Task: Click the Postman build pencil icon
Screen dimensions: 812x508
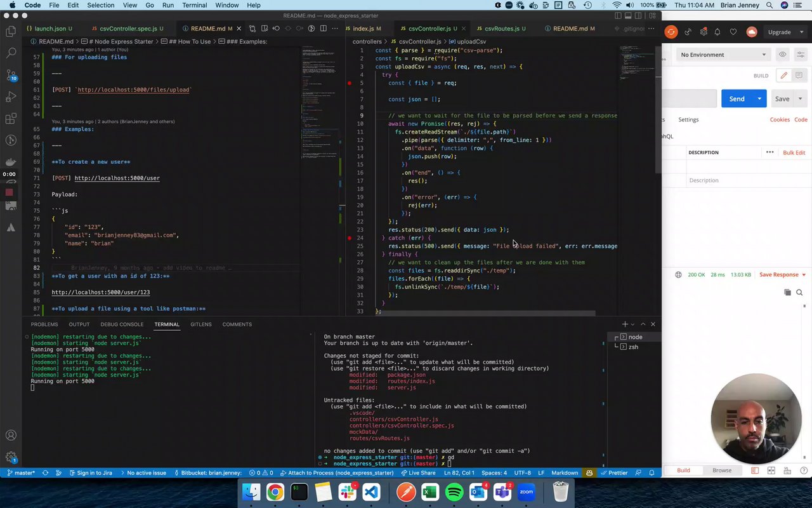Action: (x=784, y=76)
